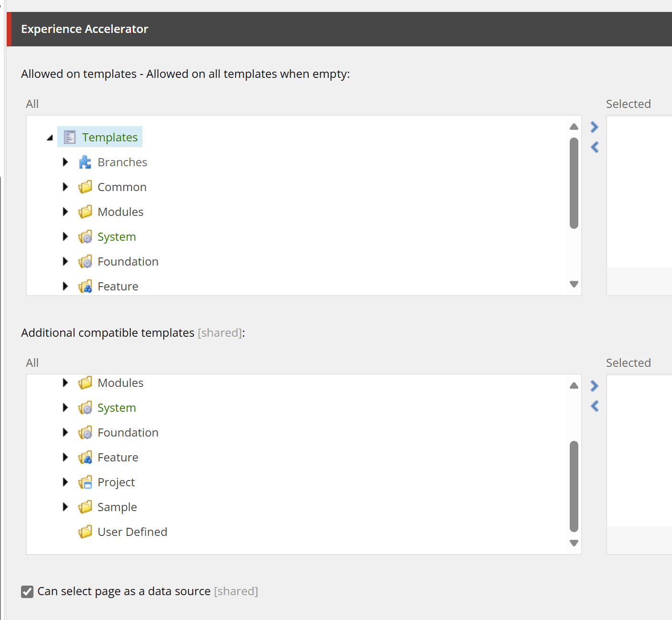Select Foundation label in top tree
This screenshot has height=620, width=672.
pos(128,261)
